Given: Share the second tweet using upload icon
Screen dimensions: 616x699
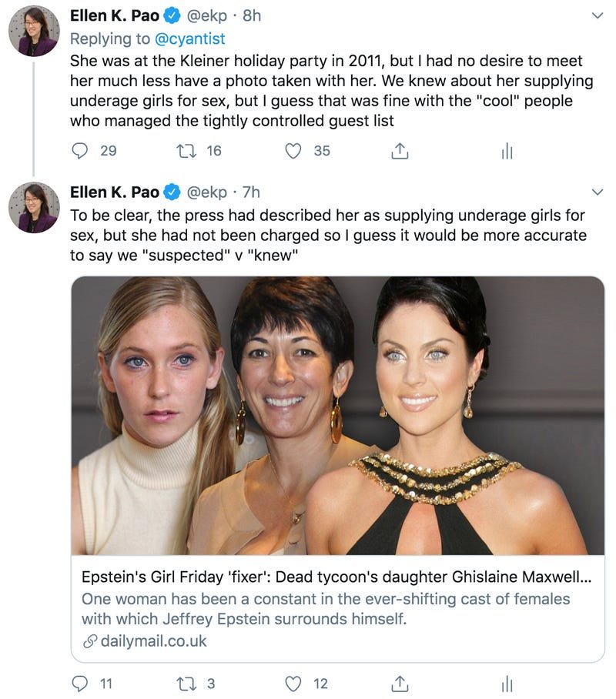Looking at the screenshot, I should (x=400, y=684).
